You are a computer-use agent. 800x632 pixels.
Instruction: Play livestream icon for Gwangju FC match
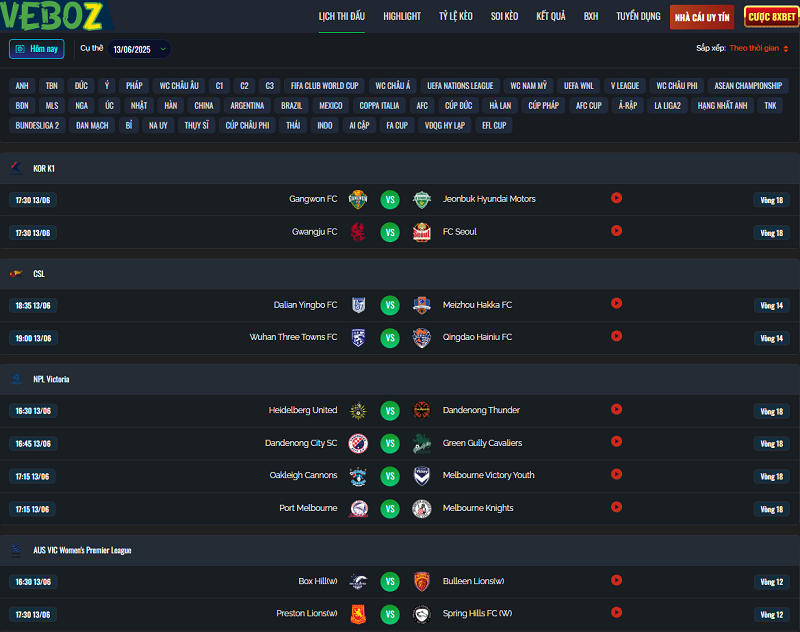click(616, 231)
